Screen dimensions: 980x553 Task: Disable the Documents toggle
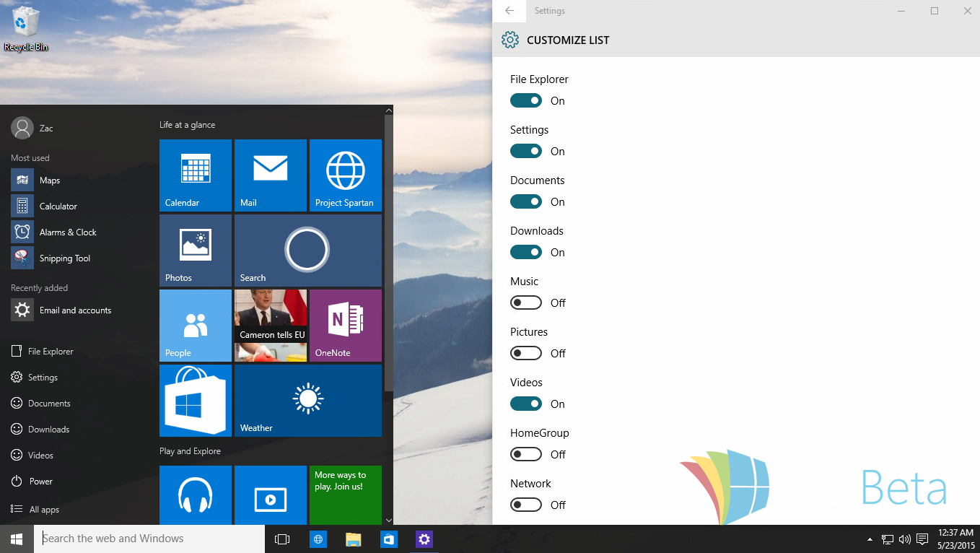point(526,201)
